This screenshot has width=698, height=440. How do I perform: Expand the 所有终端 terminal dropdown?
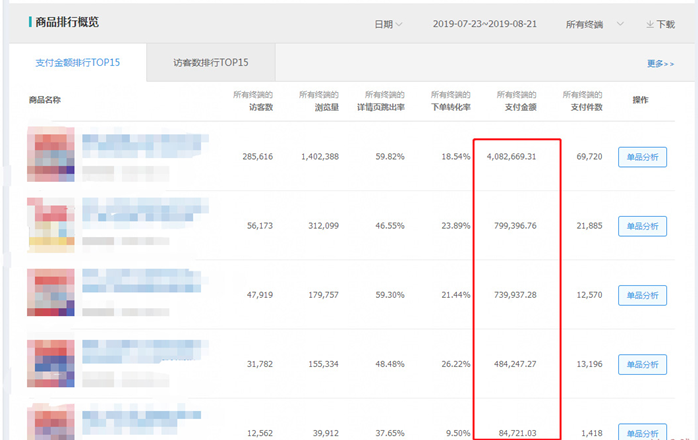tap(594, 24)
